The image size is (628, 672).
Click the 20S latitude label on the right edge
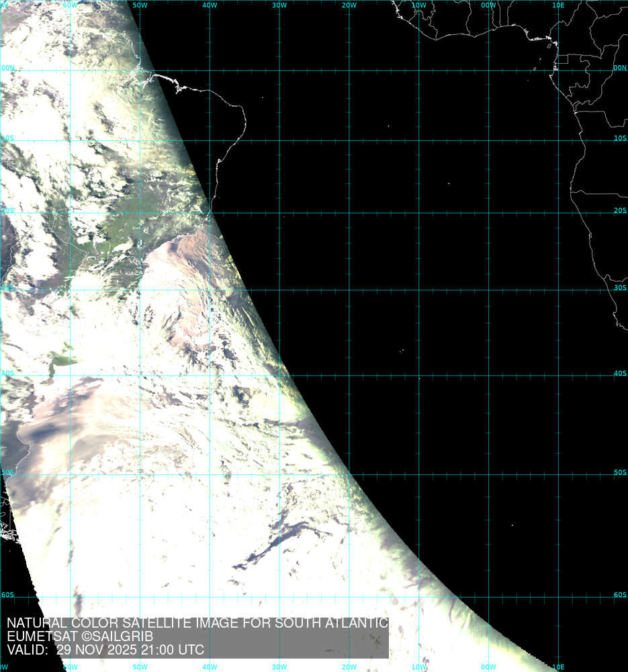click(x=620, y=210)
